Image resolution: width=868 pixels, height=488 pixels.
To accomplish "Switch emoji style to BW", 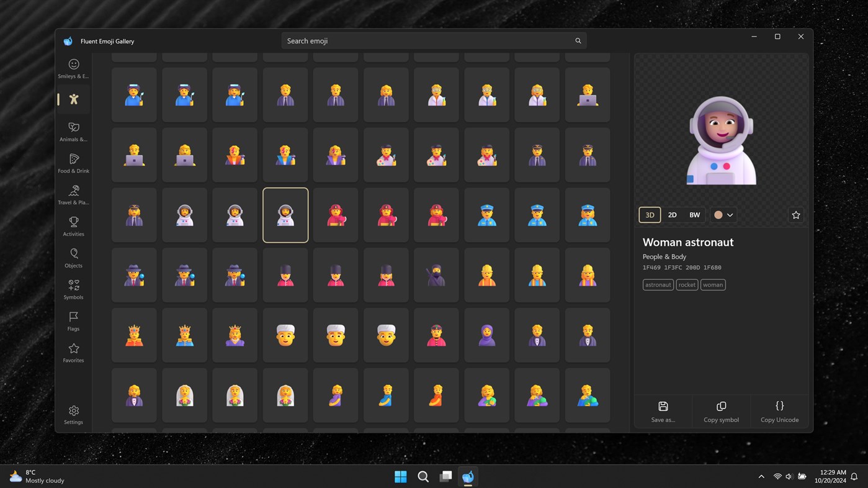I will pos(694,214).
